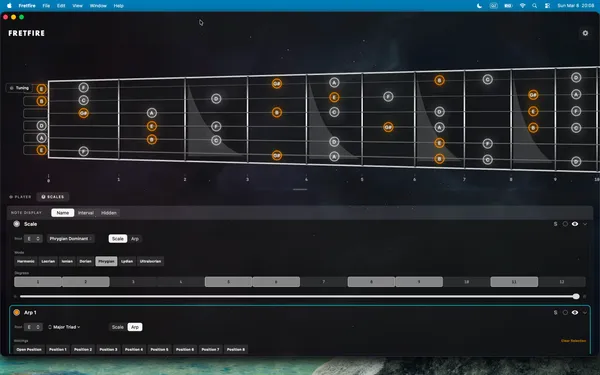
Task: Click the open D string note marker
Action: tap(41, 126)
